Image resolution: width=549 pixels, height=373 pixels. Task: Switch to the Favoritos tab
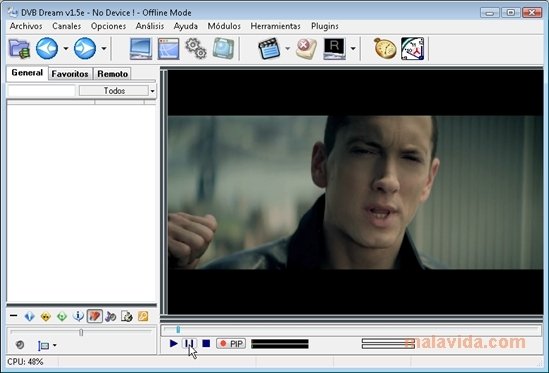70,74
